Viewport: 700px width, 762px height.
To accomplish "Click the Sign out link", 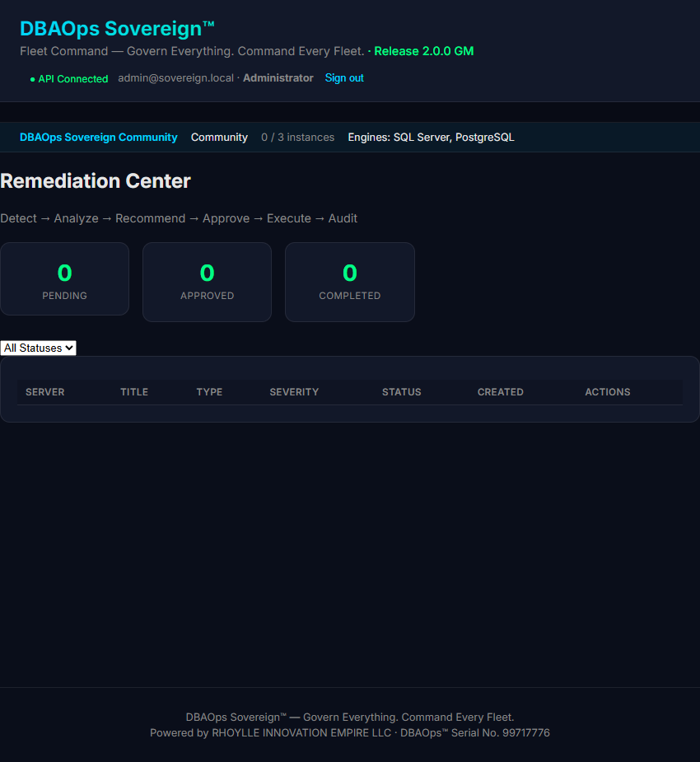I will (344, 78).
